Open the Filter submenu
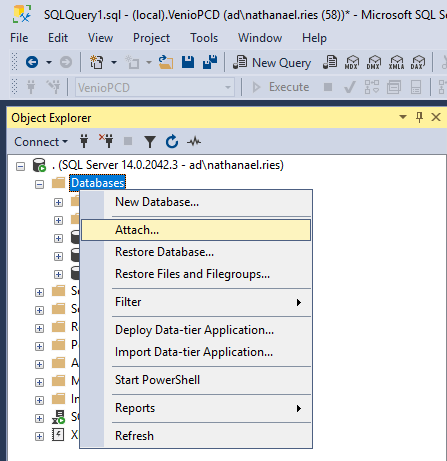Viewport: 447px width, 461px height. coord(196,302)
